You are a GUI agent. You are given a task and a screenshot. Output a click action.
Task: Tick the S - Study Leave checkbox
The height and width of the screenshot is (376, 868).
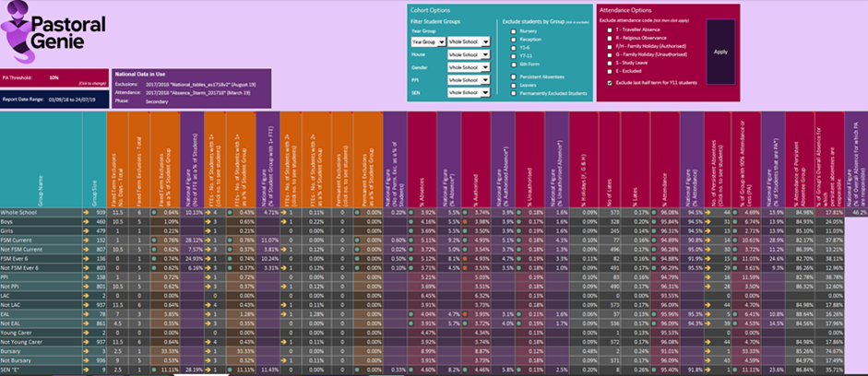point(609,62)
